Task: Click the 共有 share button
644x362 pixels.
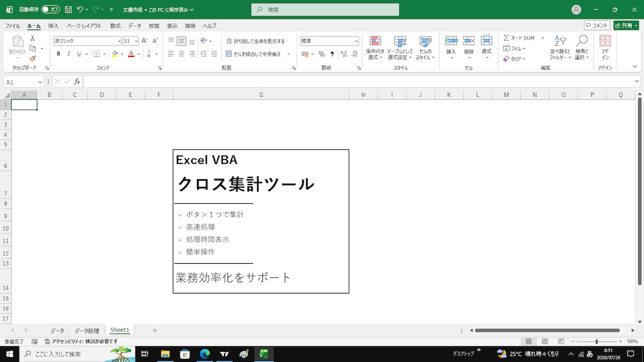Action: click(626, 25)
